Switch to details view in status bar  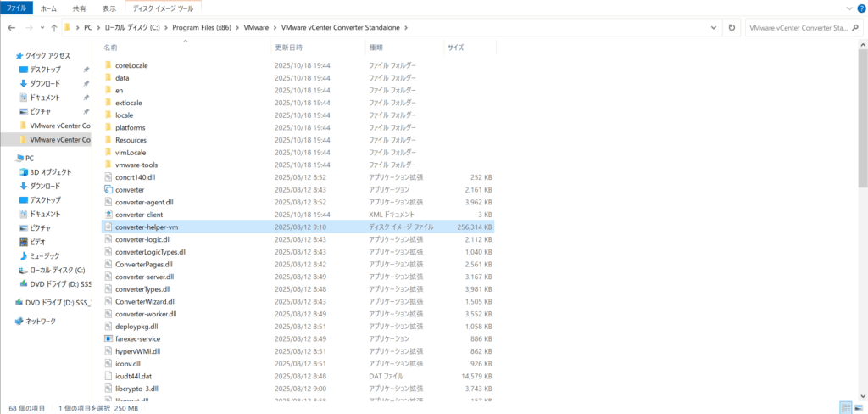point(846,407)
